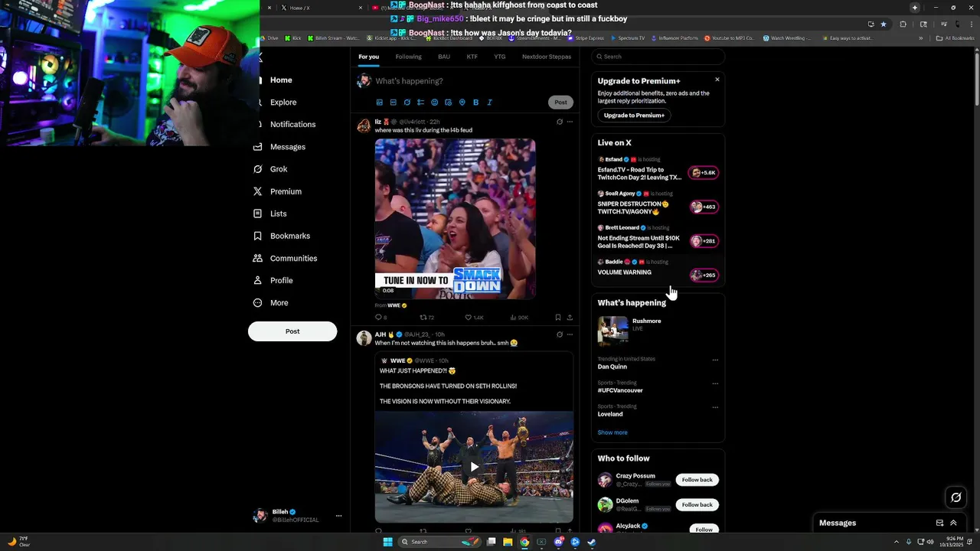Viewport: 980px width, 551px height.
Task: Switch to the For you tab
Action: click(368, 57)
